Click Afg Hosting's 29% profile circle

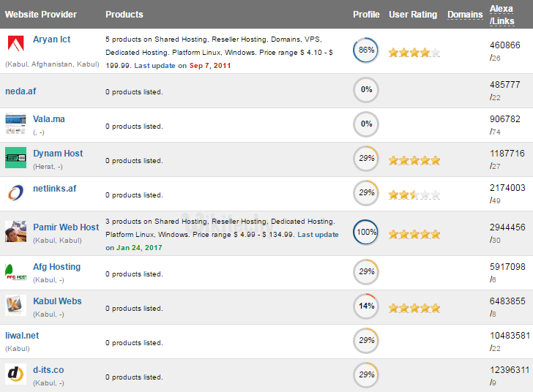pos(366,272)
